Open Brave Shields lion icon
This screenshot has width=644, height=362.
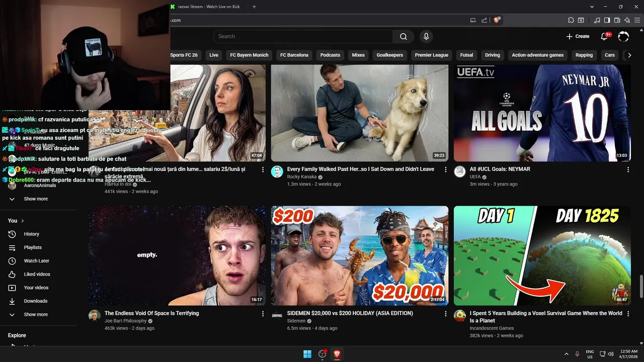[497, 20]
